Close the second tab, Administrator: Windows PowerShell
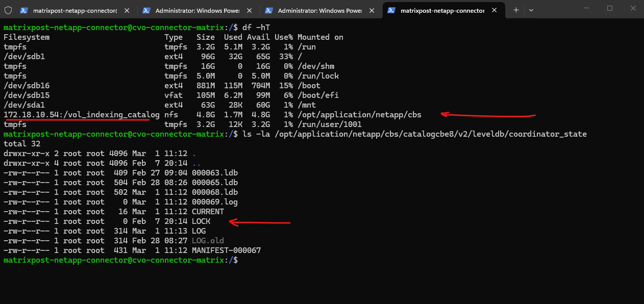 pos(249,10)
